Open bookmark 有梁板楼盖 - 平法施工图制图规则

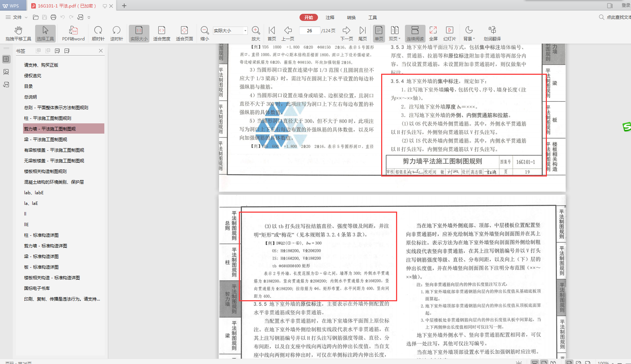[x=54, y=150]
